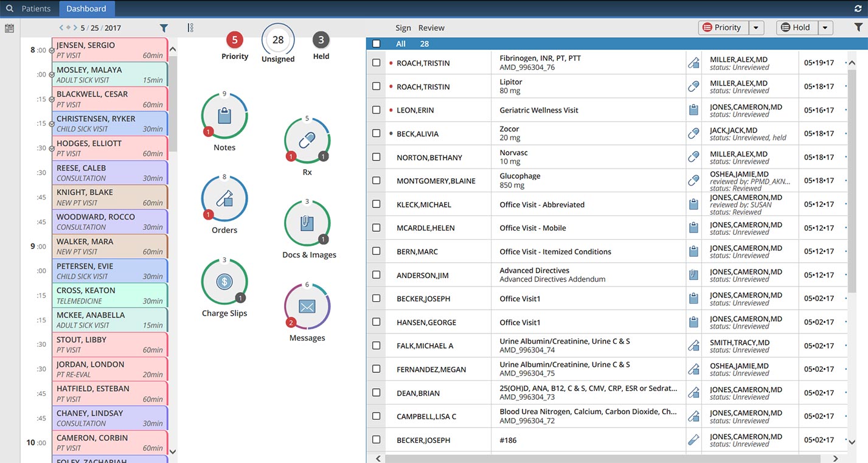Screen dimensions: 868x463
Task: Open the Rx prescriptions widget
Action: pyautogui.click(x=307, y=140)
